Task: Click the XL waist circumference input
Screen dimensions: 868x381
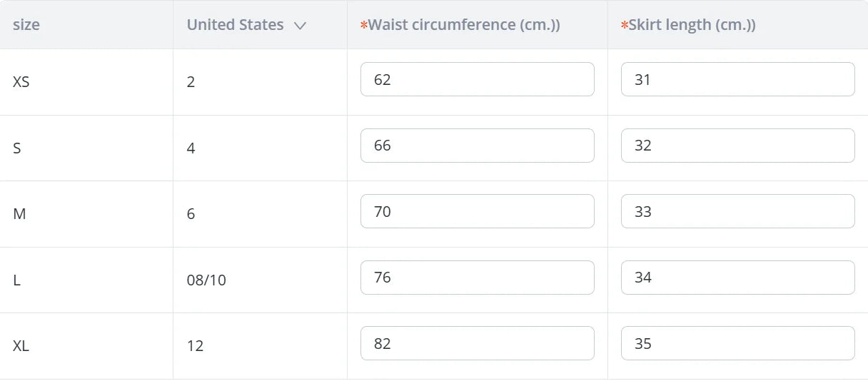Action: pos(477,343)
